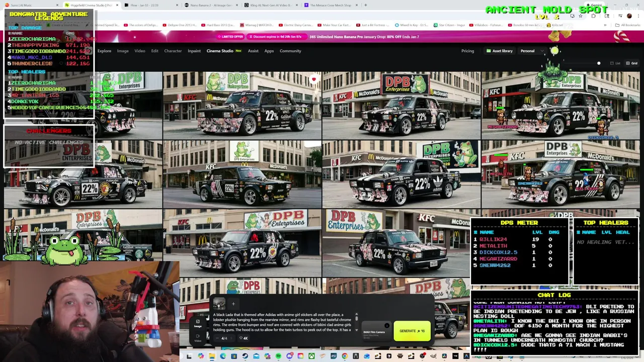Open the 4K resolution selector
Viewport: 644px width, 362px height.
244,338
